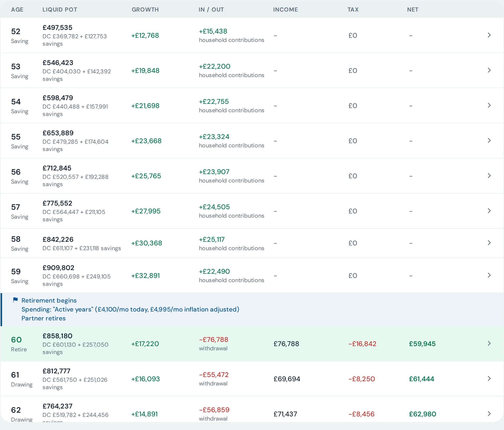Select the £858,180 liquid pot at age 60
Screen dimensions: 504x430
(x=57, y=336)
